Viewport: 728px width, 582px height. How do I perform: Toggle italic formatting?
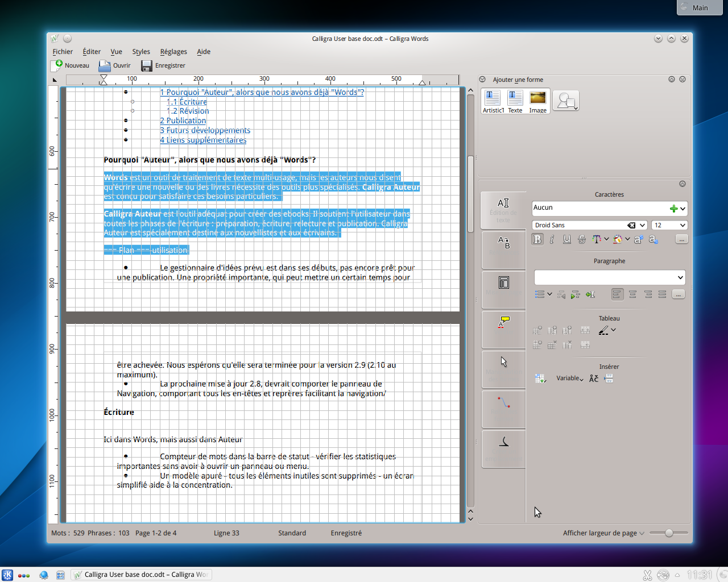click(x=552, y=239)
